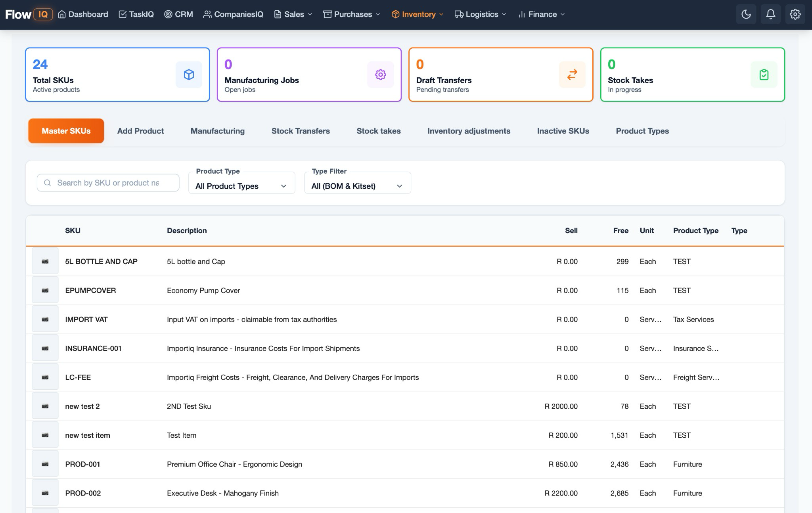This screenshot has height=513, width=812.
Task: Open the Finance menu
Action: [540, 14]
